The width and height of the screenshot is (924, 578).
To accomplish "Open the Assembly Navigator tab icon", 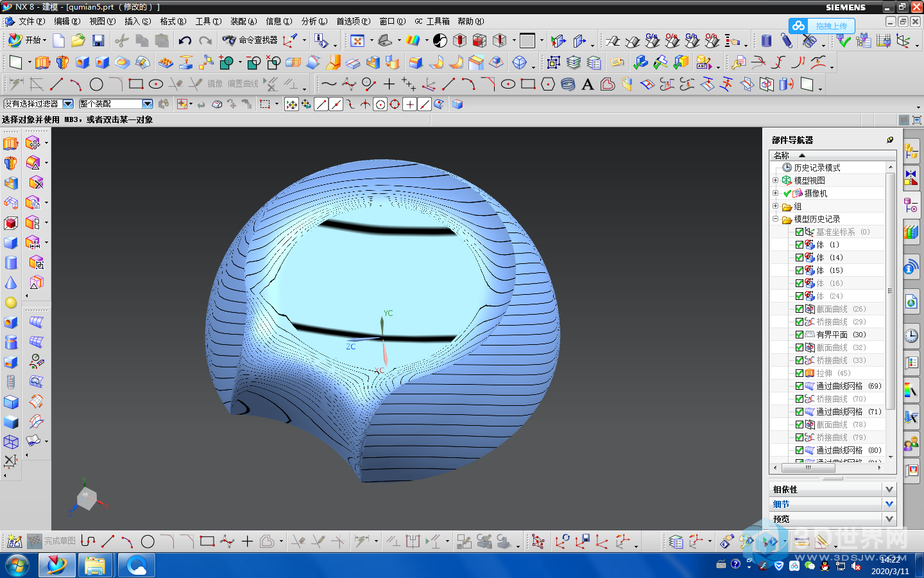I will 911,153.
